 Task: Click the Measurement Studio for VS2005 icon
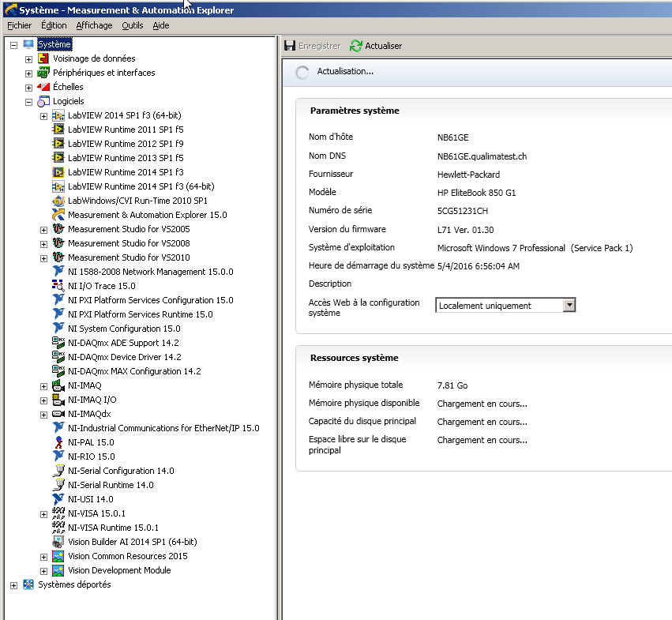pyautogui.click(x=58, y=229)
